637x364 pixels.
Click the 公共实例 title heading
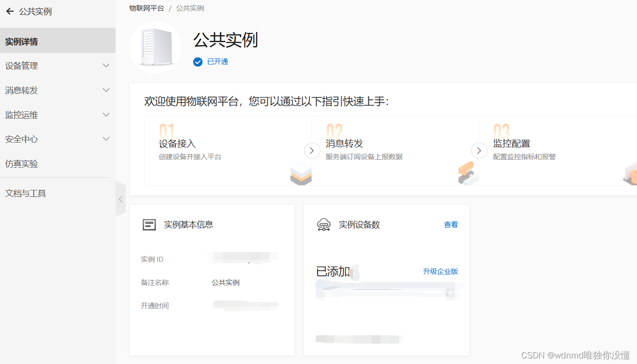pyautogui.click(x=225, y=41)
